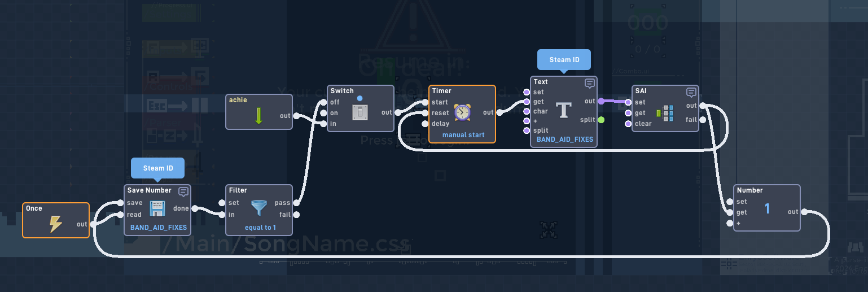Click BAND_AID_FIXES label under Save Number
The width and height of the screenshot is (868, 292).
point(158,228)
